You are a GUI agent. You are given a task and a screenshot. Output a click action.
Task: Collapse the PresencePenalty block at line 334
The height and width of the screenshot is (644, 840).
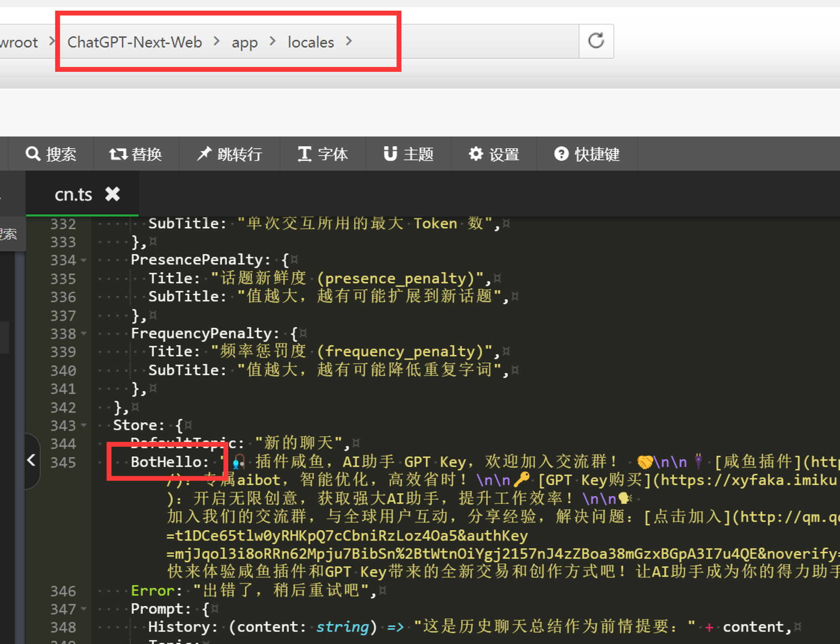[x=84, y=260]
